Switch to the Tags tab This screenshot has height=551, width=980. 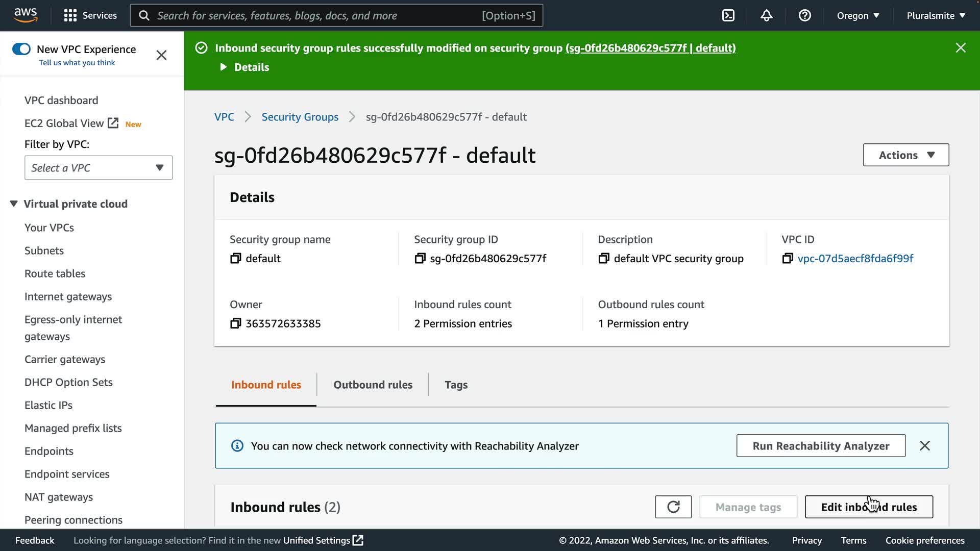point(456,385)
